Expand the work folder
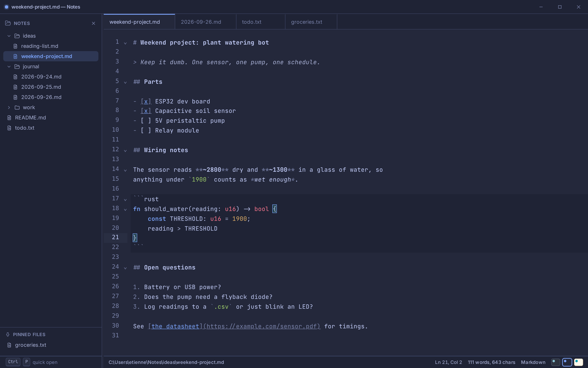 click(x=9, y=107)
